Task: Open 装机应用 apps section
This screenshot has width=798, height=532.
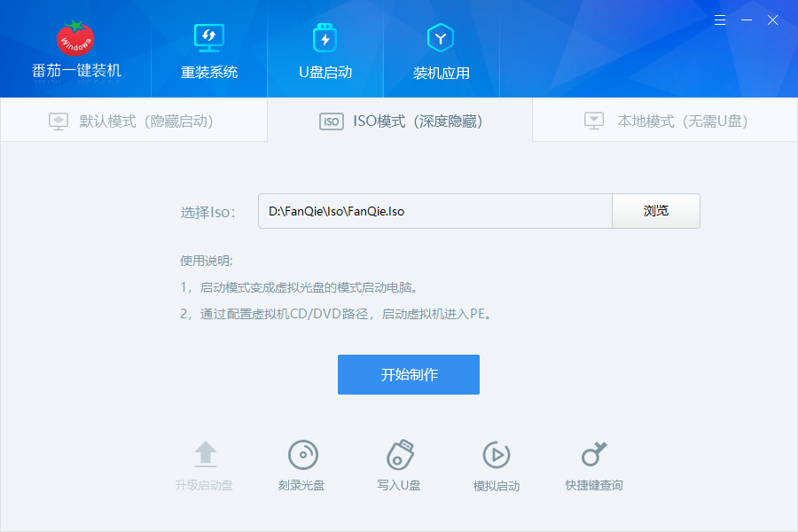Action: 441,51
